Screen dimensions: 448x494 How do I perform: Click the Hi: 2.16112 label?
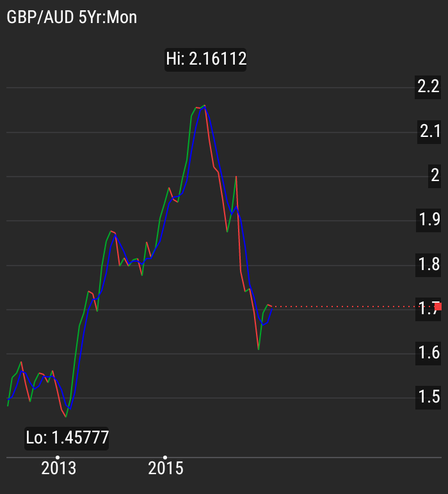[x=205, y=60]
